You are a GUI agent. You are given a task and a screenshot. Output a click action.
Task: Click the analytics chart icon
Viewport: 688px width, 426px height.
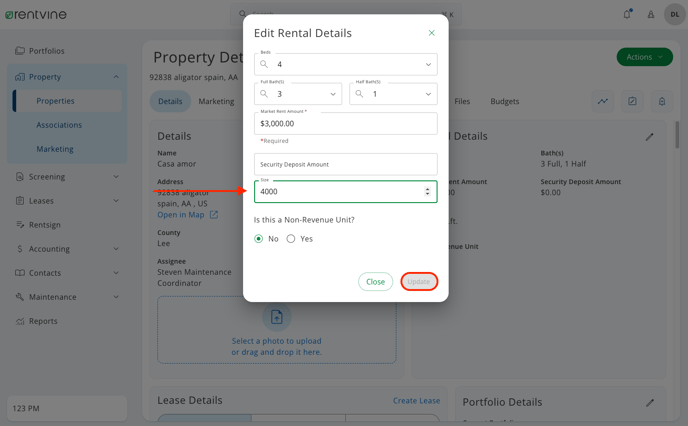(602, 101)
